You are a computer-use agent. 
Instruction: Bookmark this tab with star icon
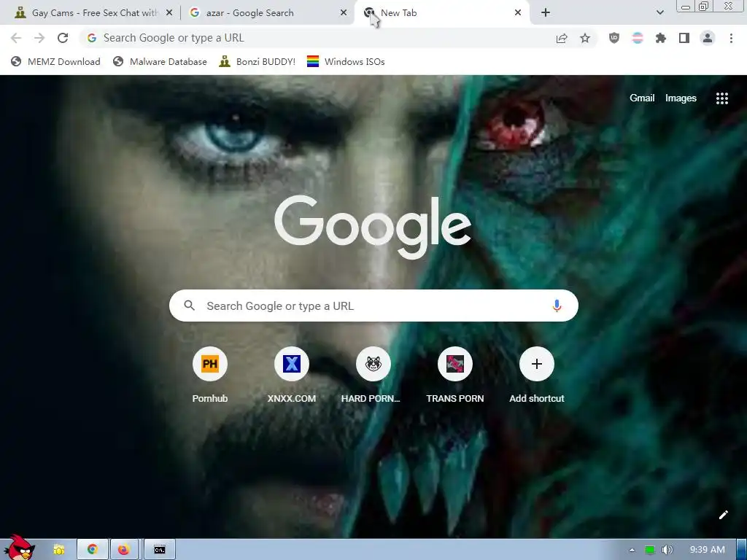coord(585,38)
